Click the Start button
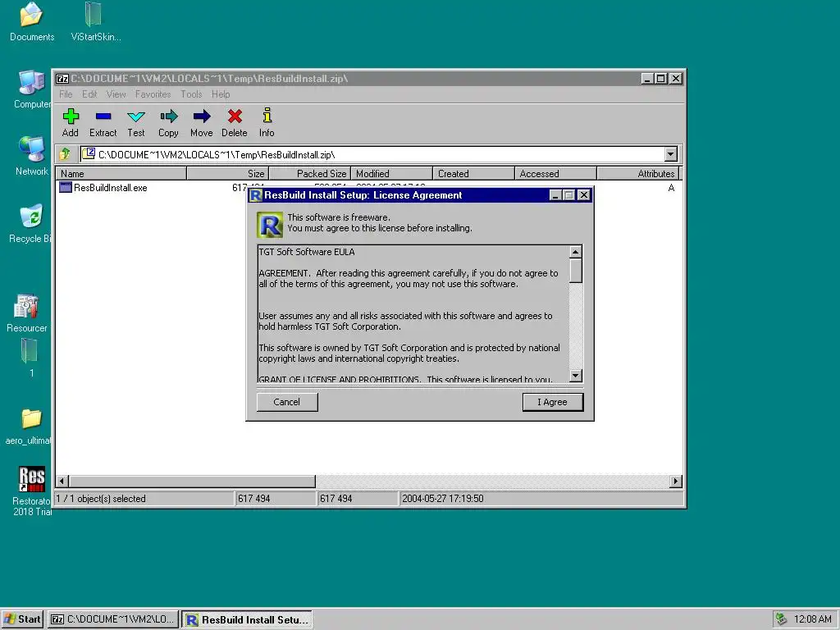Viewport: 840px width, 630px height. click(22, 619)
